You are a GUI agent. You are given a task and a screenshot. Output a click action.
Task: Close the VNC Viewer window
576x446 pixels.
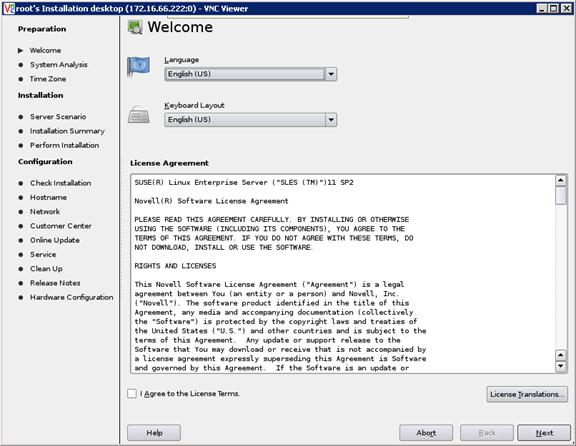click(x=566, y=8)
